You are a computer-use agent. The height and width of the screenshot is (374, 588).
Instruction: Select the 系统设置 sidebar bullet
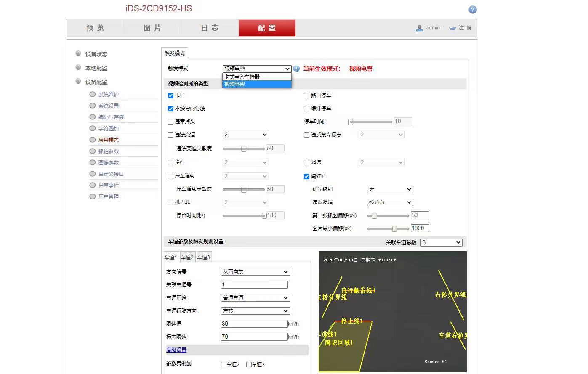tap(92, 106)
